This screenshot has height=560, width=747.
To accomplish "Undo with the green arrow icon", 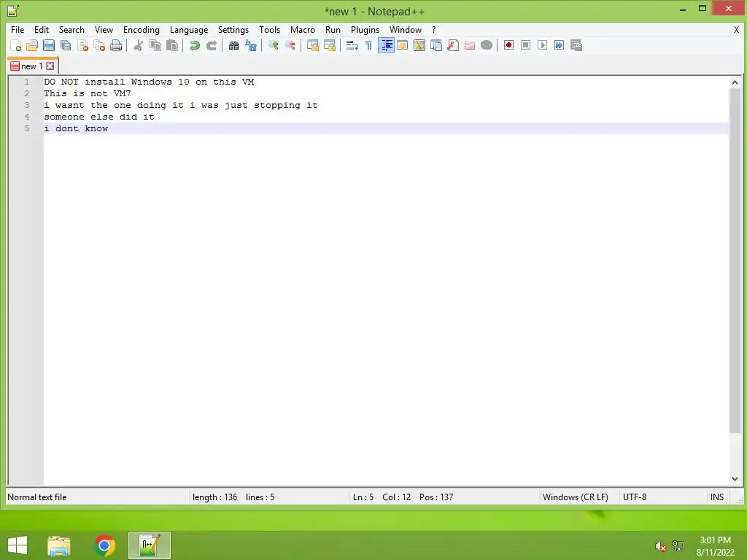I will (194, 45).
